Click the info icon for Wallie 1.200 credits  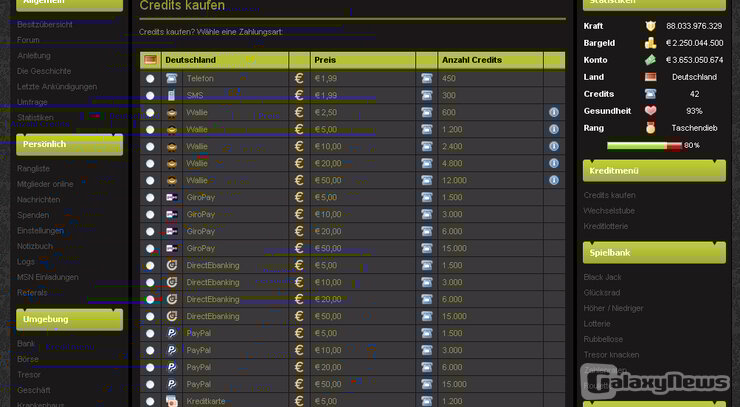(554, 129)
